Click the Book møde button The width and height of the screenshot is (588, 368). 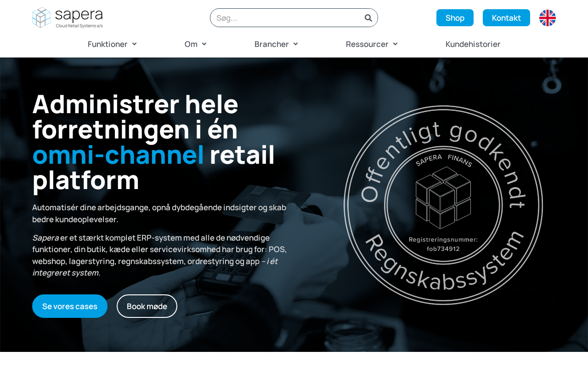click(x=147, y=306)
